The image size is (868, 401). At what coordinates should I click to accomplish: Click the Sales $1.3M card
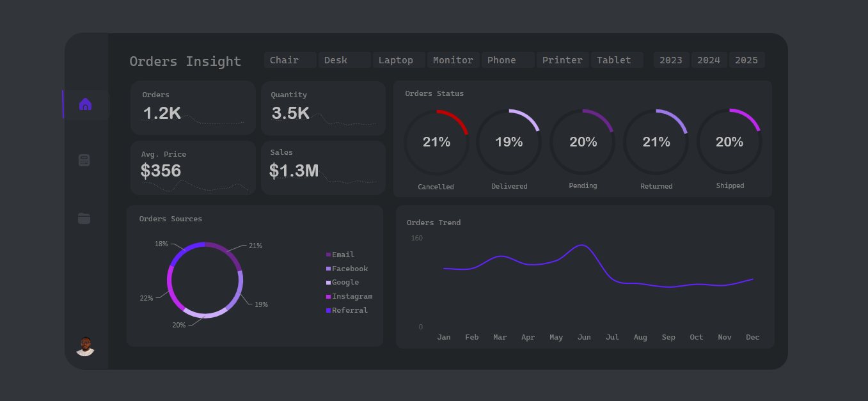(324, 168)
